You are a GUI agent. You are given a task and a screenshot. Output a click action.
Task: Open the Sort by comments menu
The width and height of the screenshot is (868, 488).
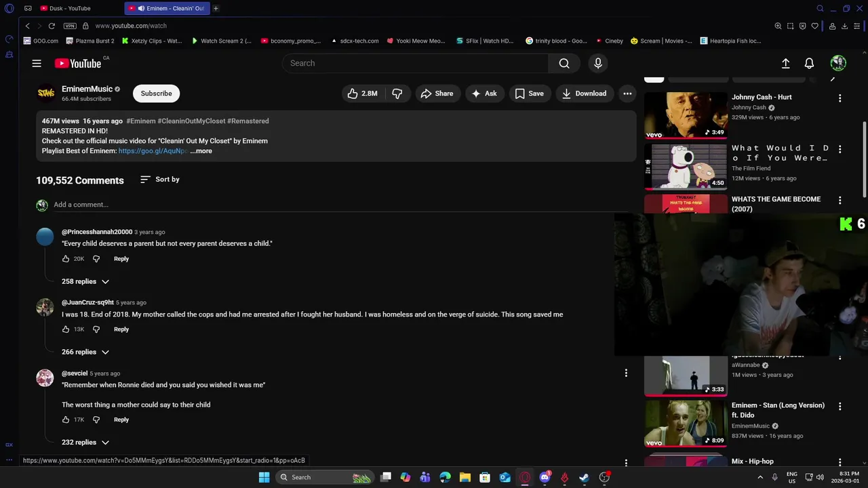pos(160,179)
